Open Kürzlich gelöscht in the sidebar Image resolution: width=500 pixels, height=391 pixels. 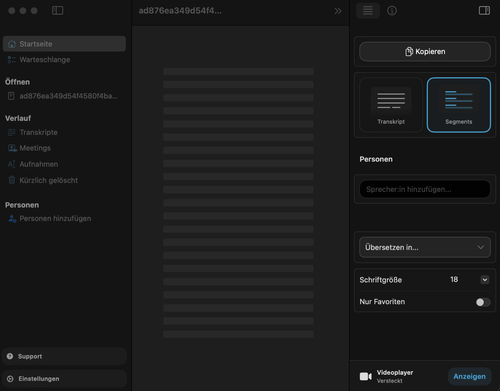point(64,180)
